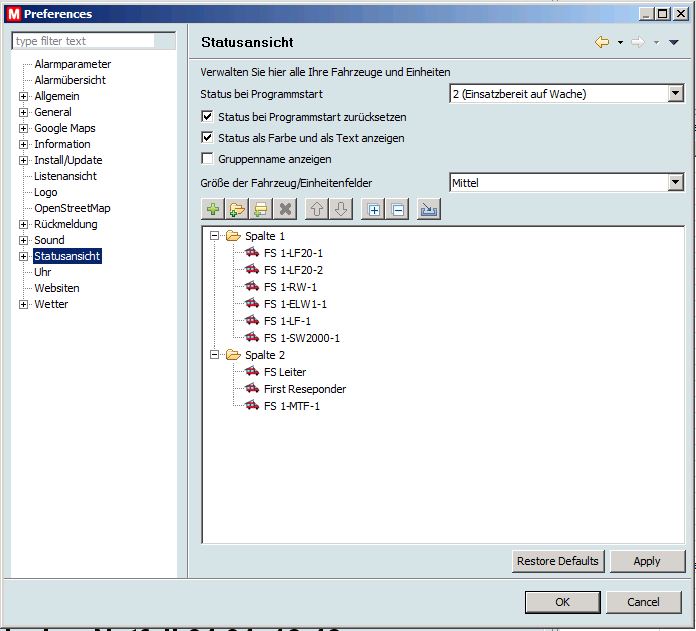The width and height of the screenshot is (696, 631).
Task: Click the collapse all minus icon
Action: click(397, 210)
